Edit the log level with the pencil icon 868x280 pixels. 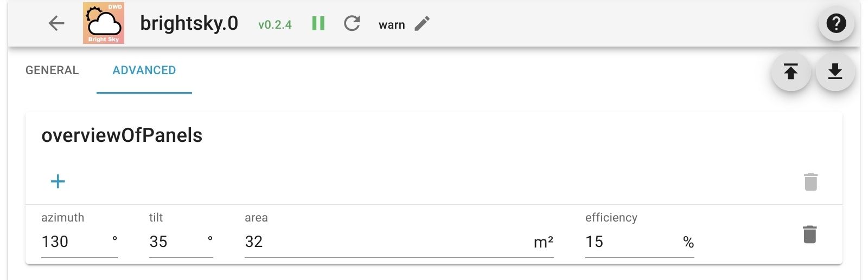click(422, 23)
